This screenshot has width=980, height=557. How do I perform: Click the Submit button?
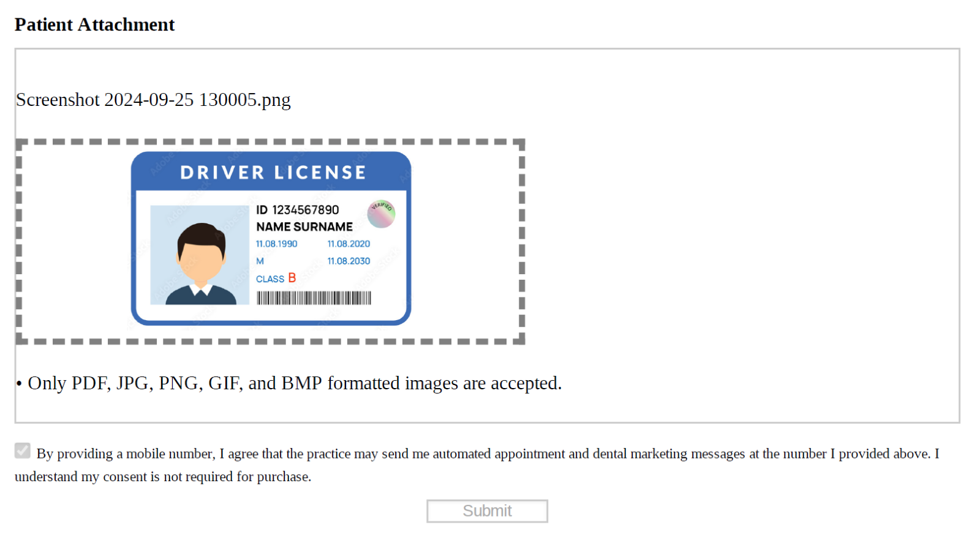point(487,511)
